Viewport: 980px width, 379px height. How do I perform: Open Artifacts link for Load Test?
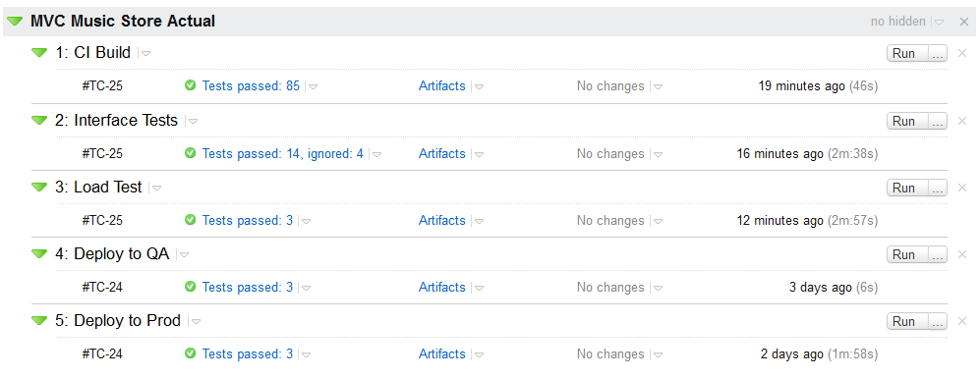(x=442, y=220)
